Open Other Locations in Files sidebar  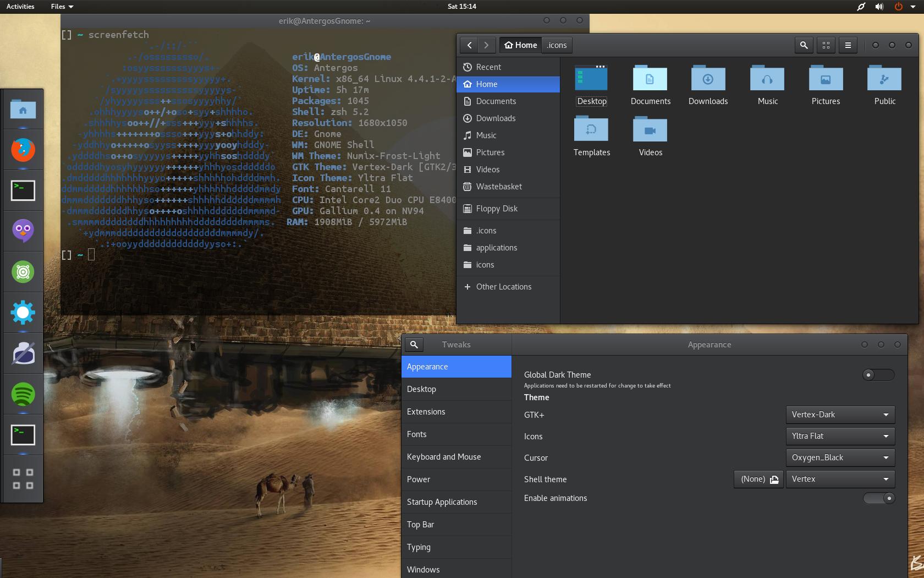pyautogui.click(x=508, y=287)
